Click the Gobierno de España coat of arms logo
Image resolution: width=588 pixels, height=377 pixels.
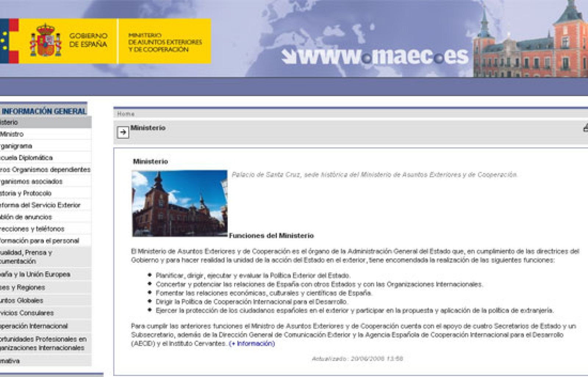point(46,40)
